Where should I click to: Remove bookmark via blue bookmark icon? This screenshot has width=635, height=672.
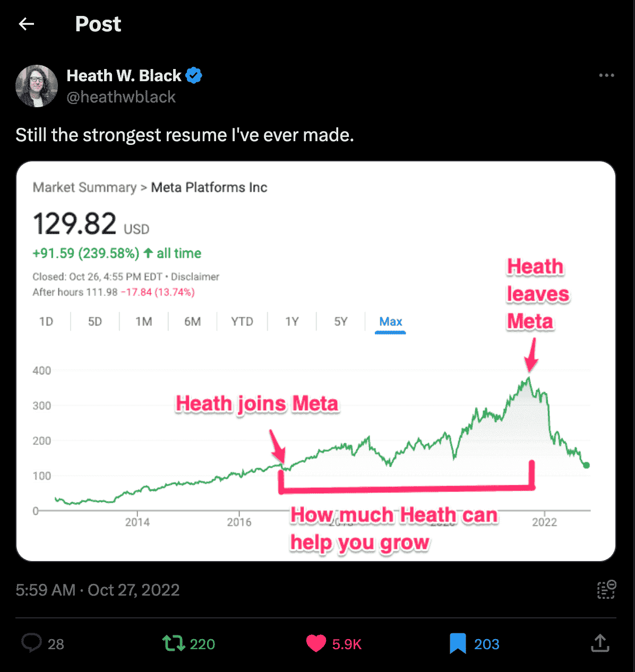(458, 643)
